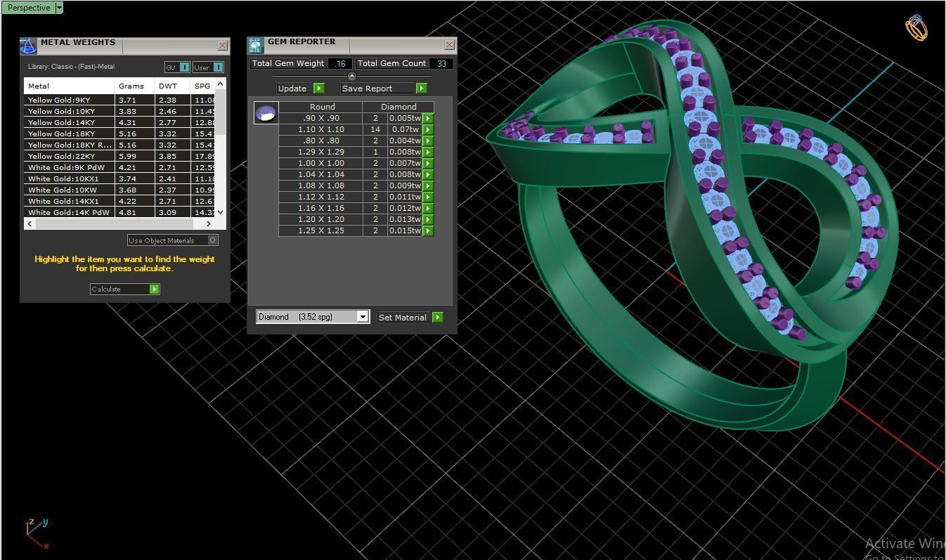
Task: Close the Gem Reporter panel
Action: click(450, 45)
